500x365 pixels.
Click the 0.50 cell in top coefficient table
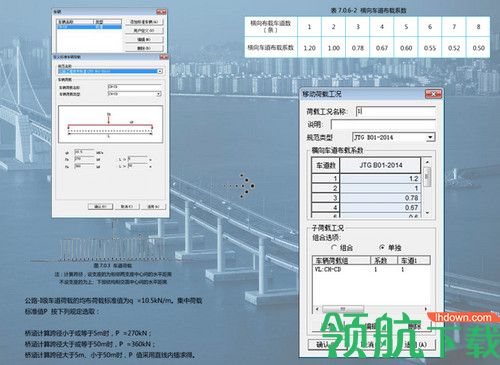[x=478, y=48]
